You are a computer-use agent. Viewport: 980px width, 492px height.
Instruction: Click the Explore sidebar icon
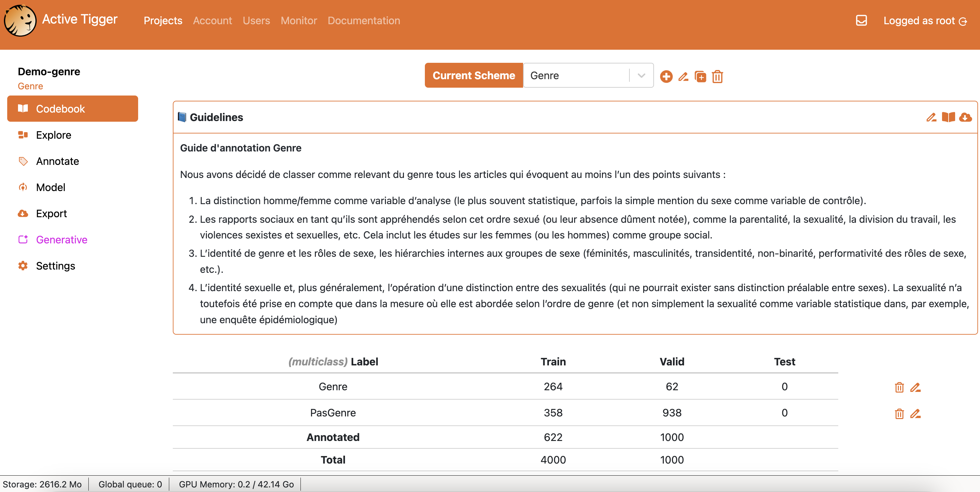click(23, 134)
